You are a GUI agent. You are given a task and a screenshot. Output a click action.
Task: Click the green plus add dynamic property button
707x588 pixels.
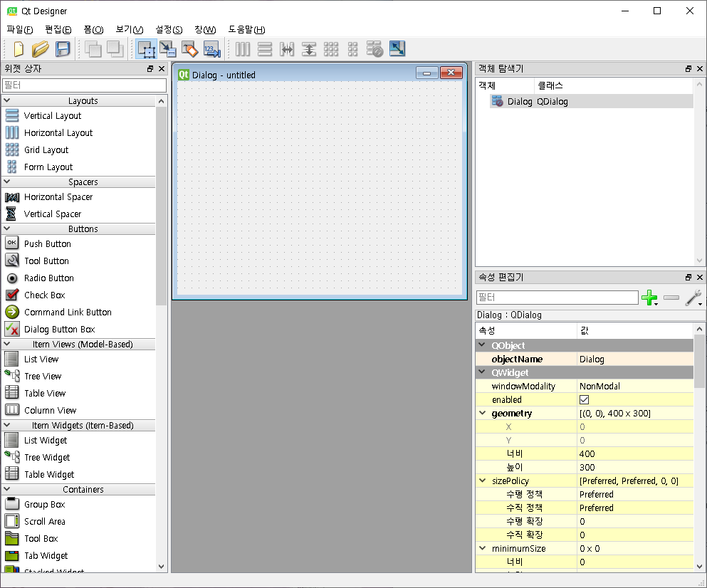click(x=649, y=298)
